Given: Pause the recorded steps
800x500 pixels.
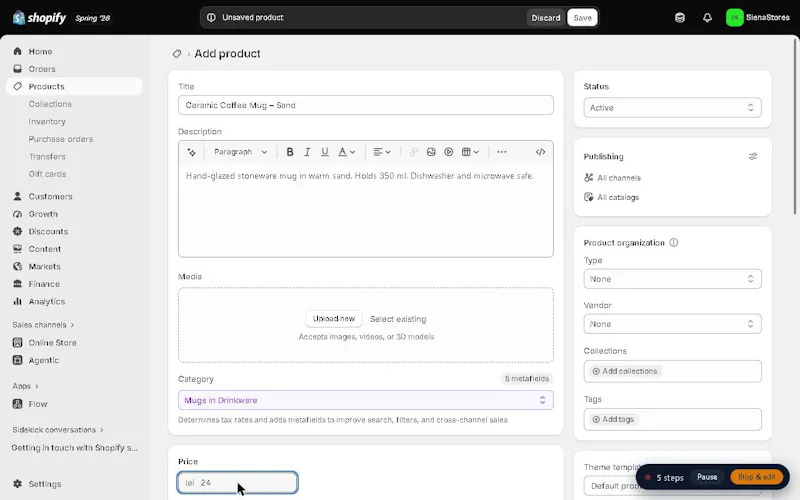Looking at the screenshot, I should pyautogui.click(x=707, y=477).
